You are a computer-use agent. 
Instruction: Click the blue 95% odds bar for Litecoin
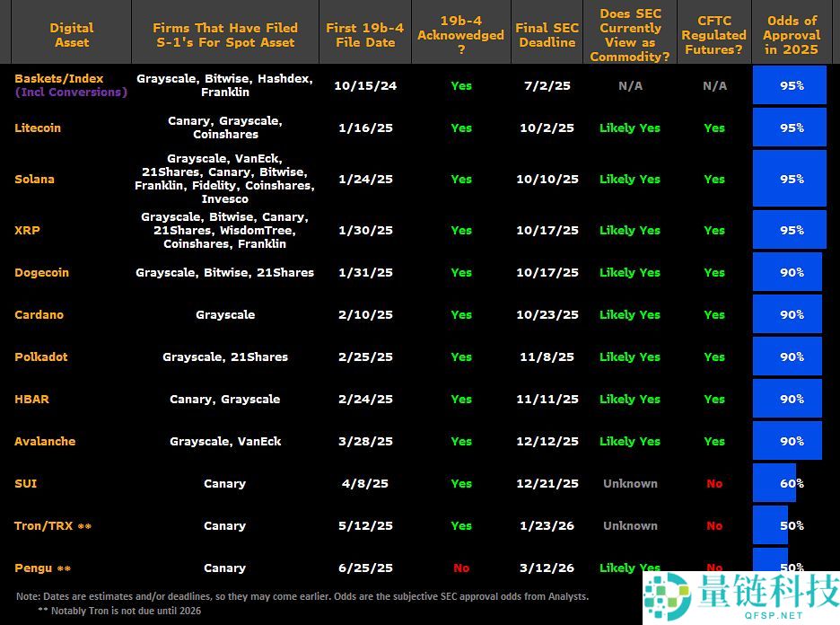click(789, 128)
